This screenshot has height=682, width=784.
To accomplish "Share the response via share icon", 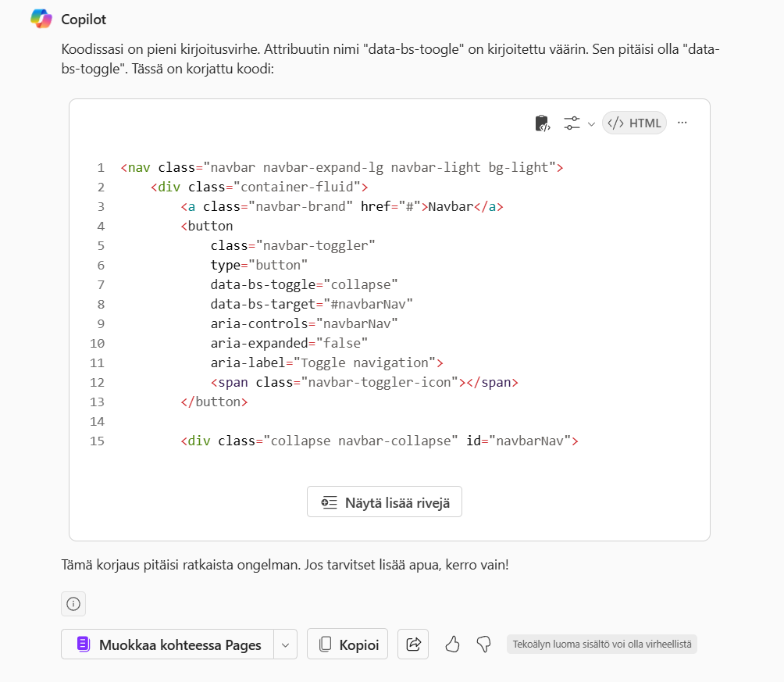I will pyautogui.click(x=413, y=645).
